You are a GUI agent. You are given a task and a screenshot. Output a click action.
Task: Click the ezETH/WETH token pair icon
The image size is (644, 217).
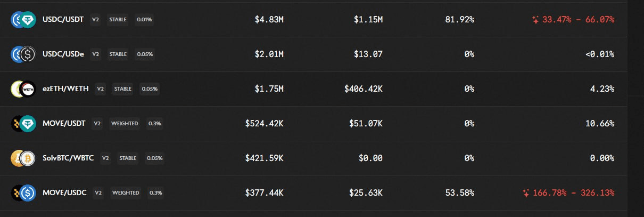(x=23, y=89)
